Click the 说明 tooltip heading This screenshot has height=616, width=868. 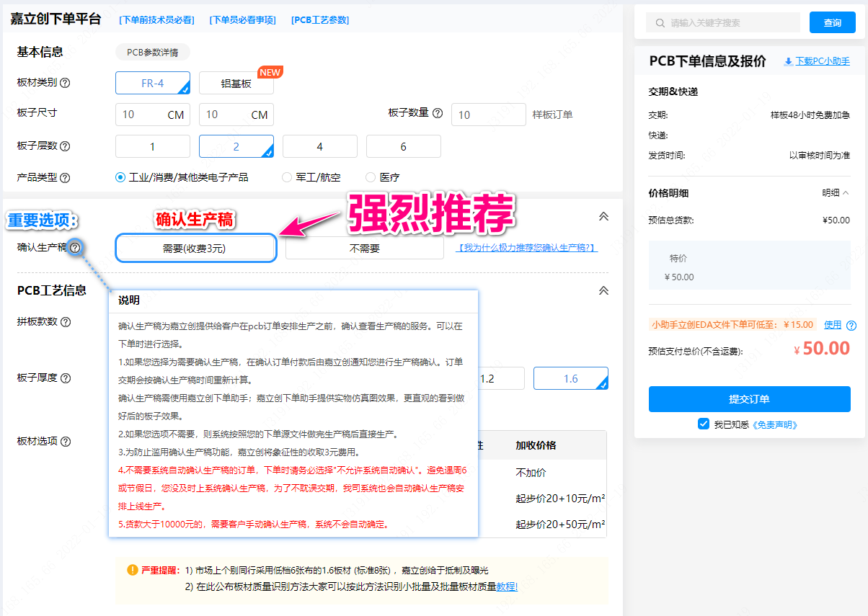pos(129,300)
